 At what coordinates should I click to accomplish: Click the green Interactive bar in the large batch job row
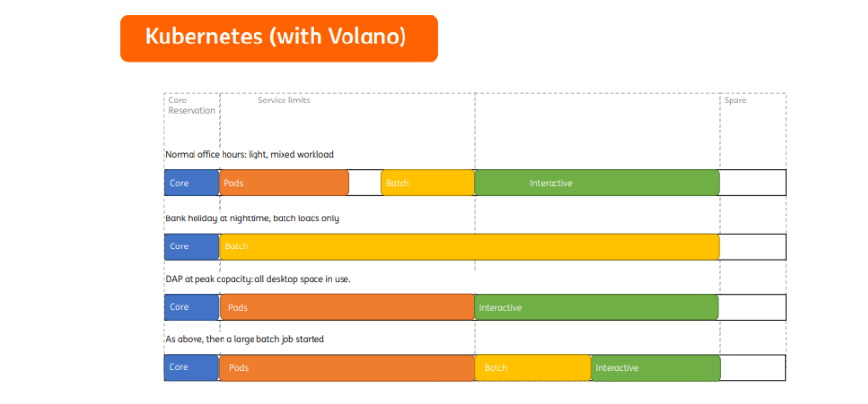(655, 368)
